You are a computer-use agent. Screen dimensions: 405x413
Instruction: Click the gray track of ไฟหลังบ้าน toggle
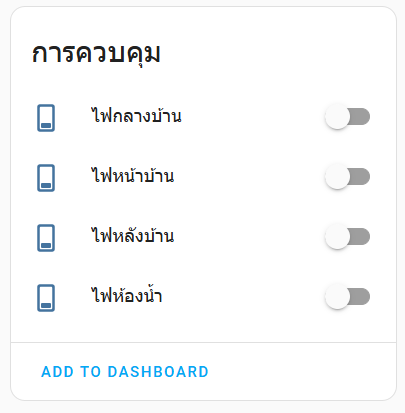pos(360,237)
